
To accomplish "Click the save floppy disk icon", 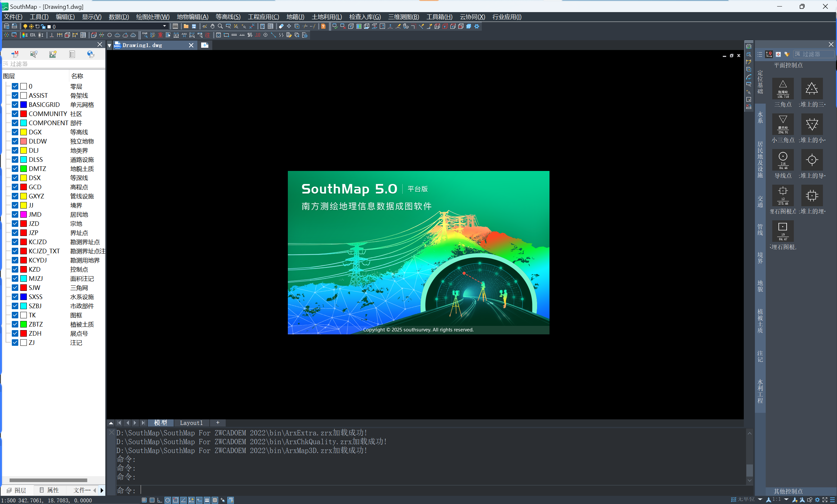I will [x=194, y=26].
